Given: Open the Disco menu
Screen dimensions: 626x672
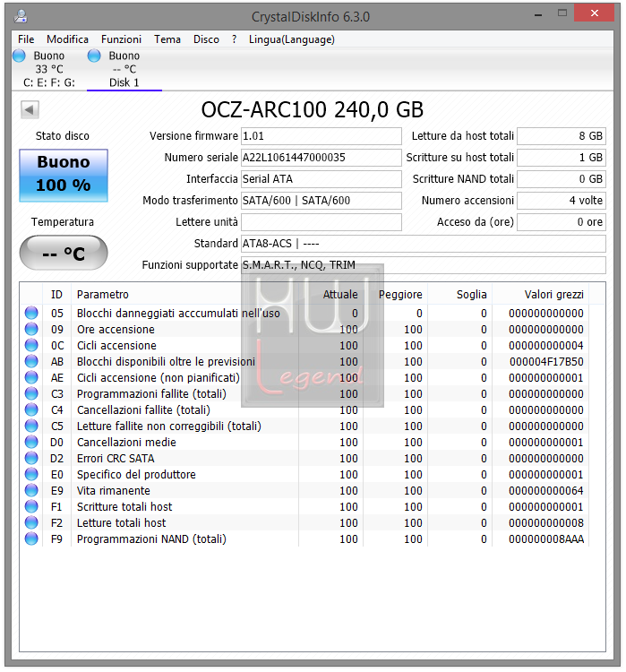Looking at the screenshot, I should [x=206, y=39].
